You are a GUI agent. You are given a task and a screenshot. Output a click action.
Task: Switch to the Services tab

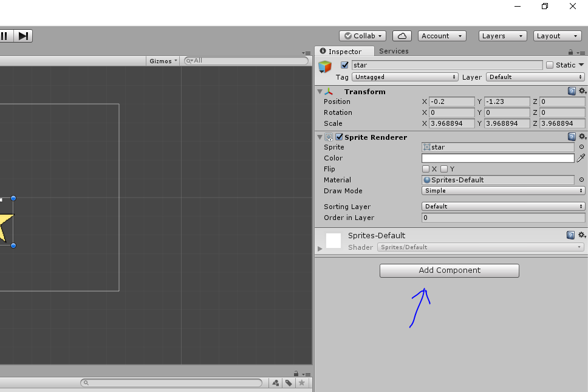(394, 51)
